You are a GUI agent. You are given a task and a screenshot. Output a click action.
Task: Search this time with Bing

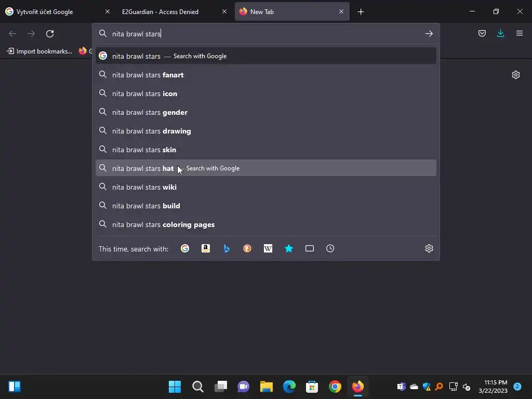click(x=227, y=248)
